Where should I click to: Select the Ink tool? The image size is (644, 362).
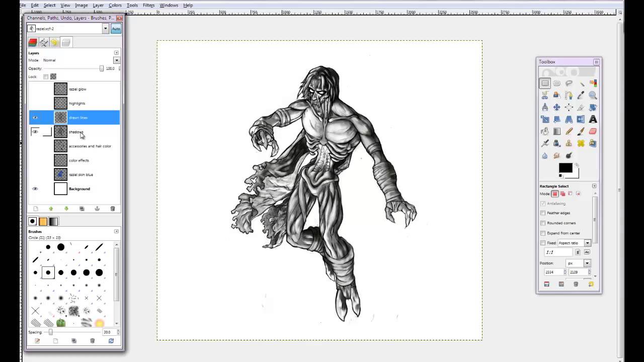[557, 143]
